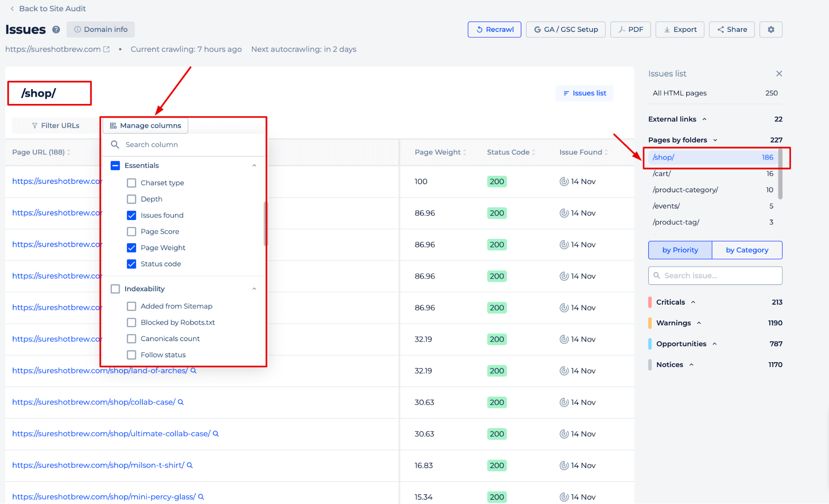Click the Issues list button

(585, 93)
